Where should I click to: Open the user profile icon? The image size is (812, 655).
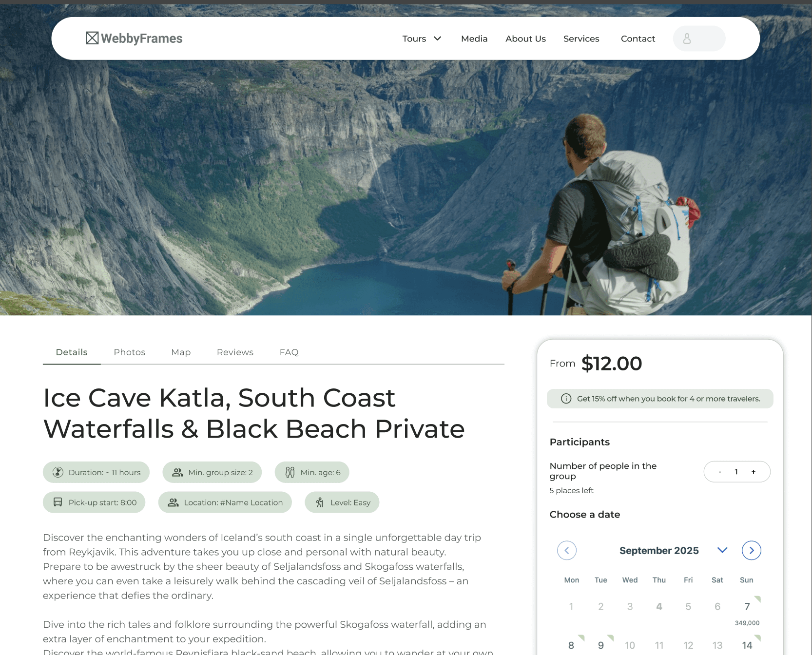coord(687,39)
